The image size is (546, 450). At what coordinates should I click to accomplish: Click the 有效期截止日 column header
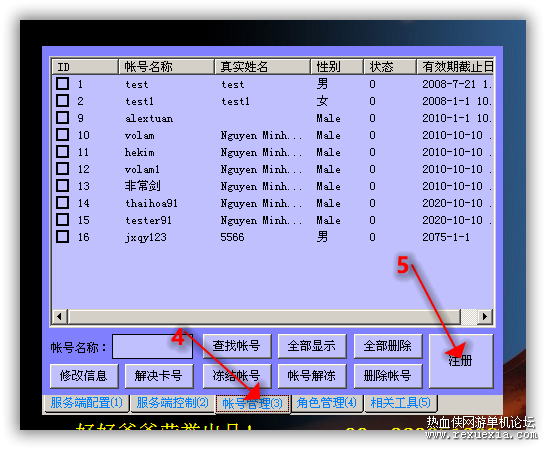(455, 67)
